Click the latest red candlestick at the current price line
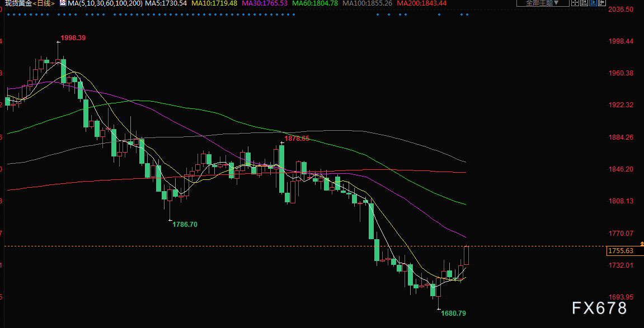644x328 pixels. click(x=467, y=255)
